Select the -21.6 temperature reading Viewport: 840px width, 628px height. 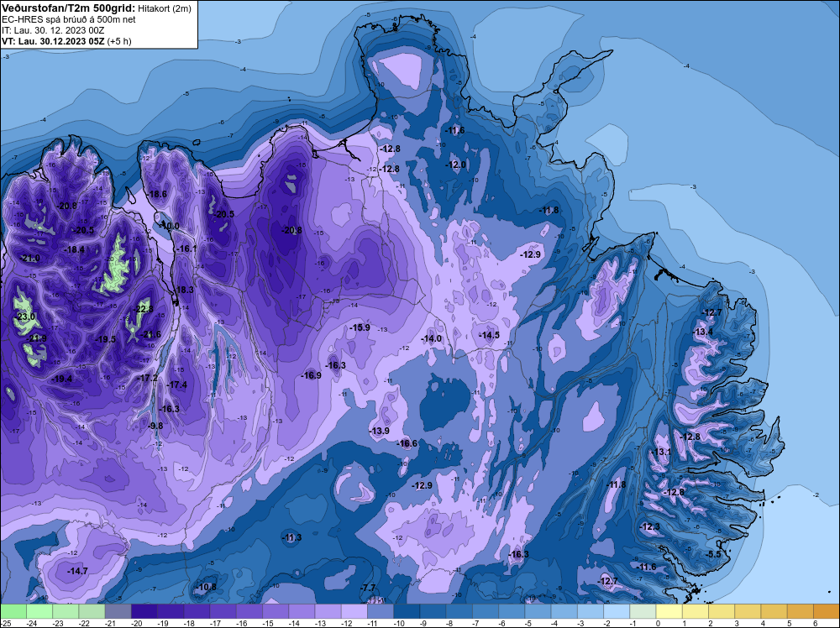pyautogui.click(x=150, y=335)
